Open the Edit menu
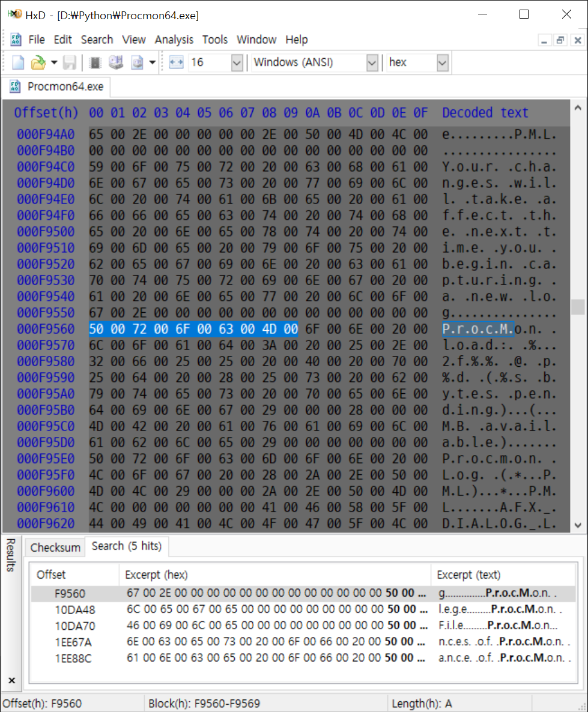The height and width of the screenshot is (712, 588). [x=62, y=40]
